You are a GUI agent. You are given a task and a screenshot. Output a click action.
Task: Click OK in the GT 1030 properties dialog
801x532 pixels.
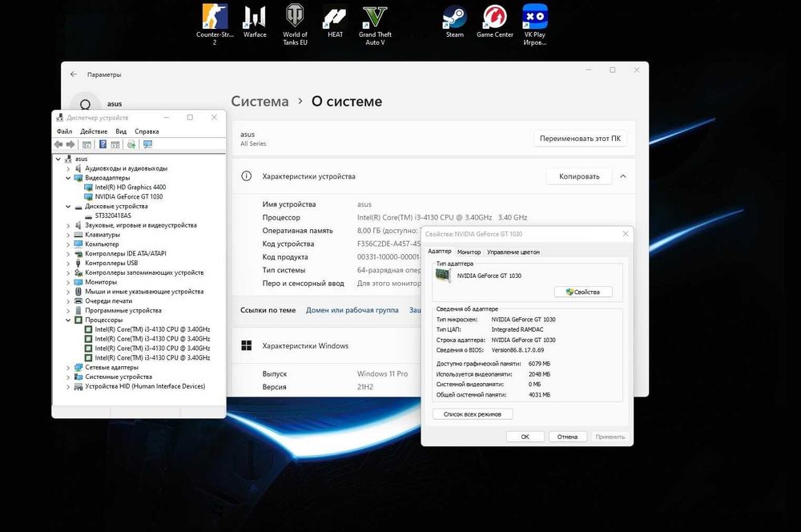click(525, 437)
